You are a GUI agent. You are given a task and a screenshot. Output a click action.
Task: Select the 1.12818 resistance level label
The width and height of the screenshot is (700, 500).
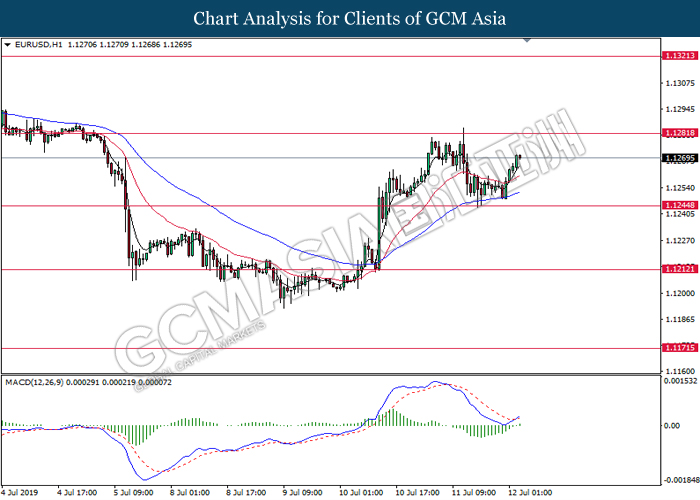[x=679, y=133]
